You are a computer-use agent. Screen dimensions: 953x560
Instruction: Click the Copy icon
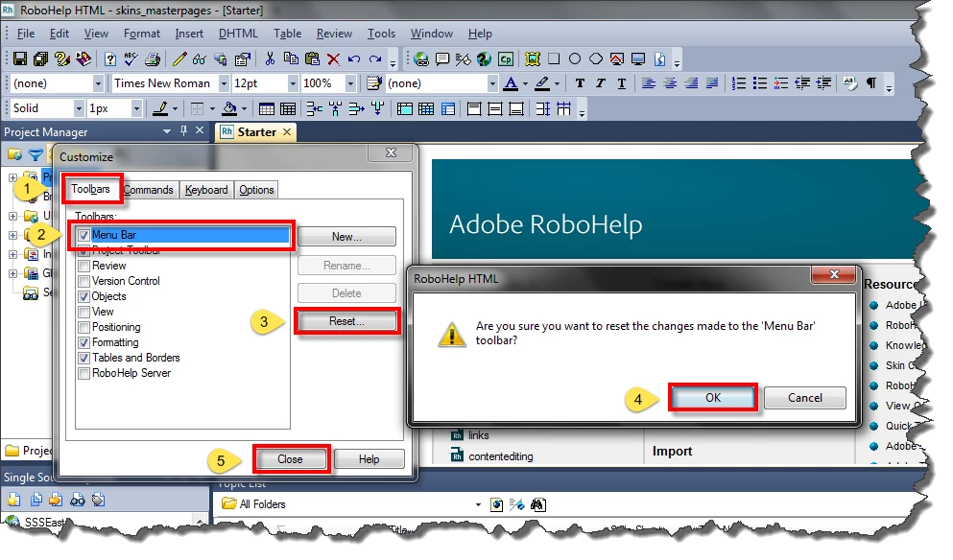(291, 58)
